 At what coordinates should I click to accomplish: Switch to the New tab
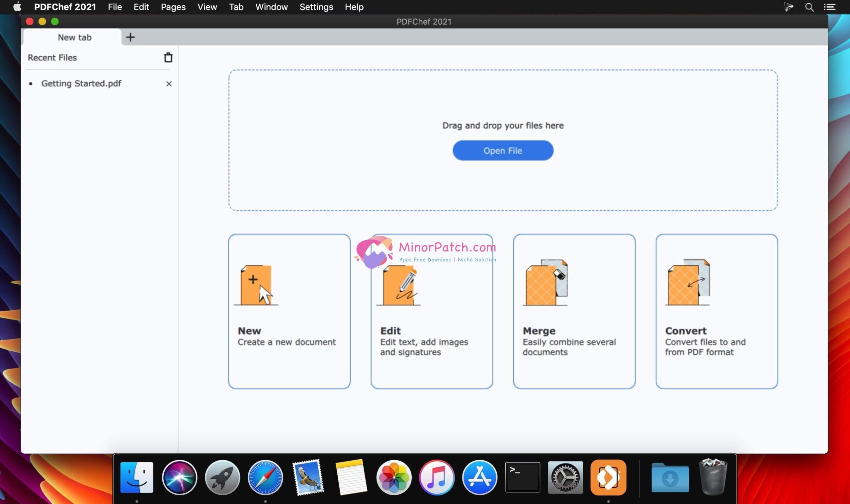[x=74, y=37]
